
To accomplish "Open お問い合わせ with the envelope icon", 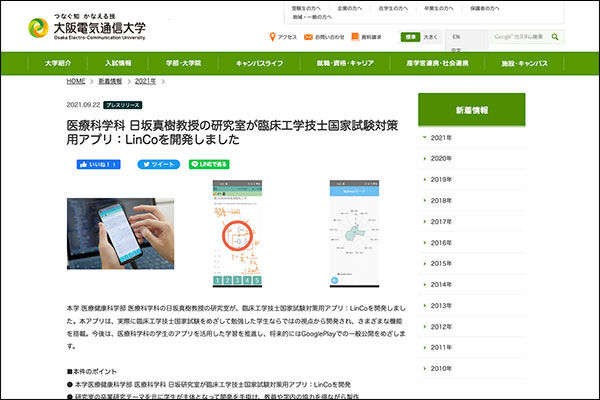I will (324, 37).
